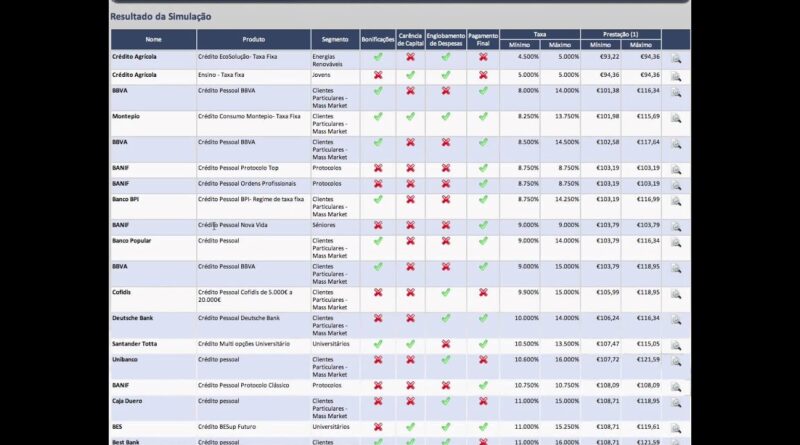800x445 pixels.
Task: Select the Banco BPI bank name
Action: click(x=126, y=200)
